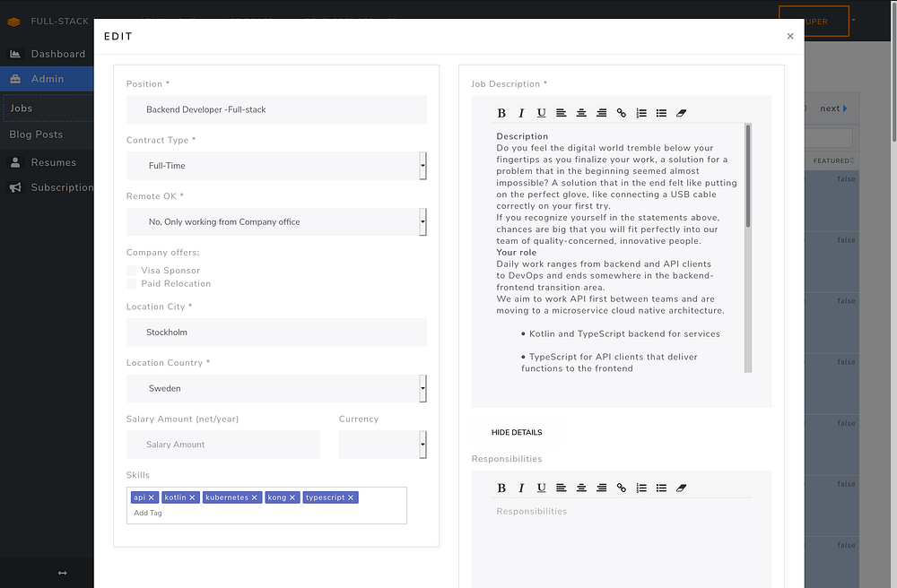Insert bullet list in Job Description editor
Image resolution: width=897 pixels, height=588 pixels.
[x=661, y=113]
